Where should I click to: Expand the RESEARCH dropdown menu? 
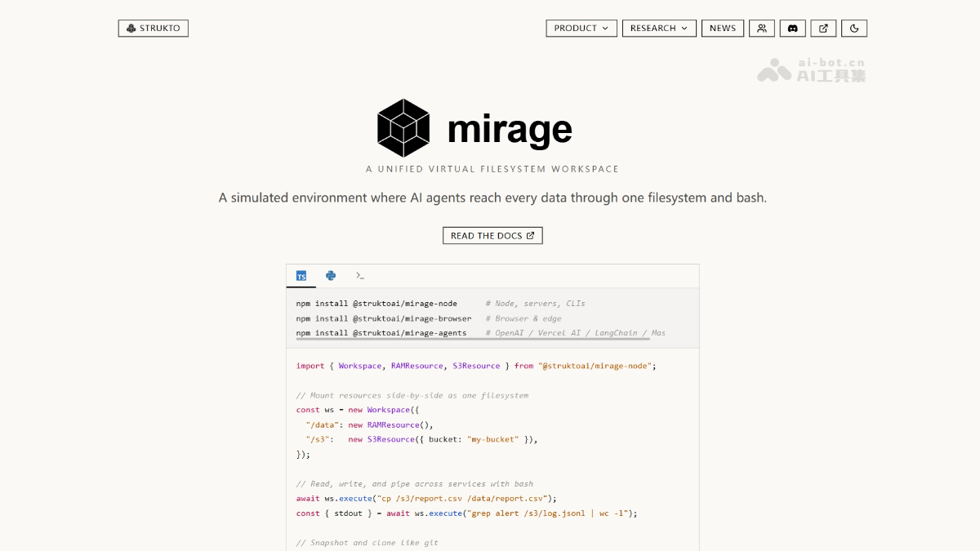click(x=660, y=28)
